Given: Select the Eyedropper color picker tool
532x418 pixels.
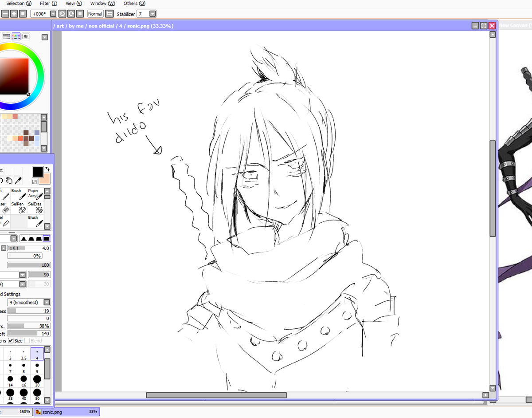Looking at the screenshot, I should coord(18,180).
